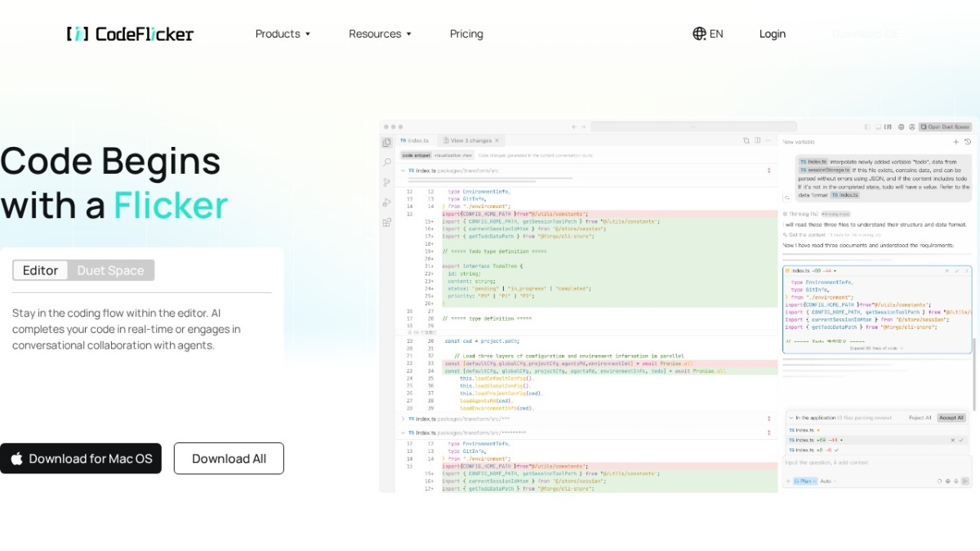The height and width of the screenshot is (551, 980).
Task: Click Download for Mac OS button
Action: pos(81,459)
